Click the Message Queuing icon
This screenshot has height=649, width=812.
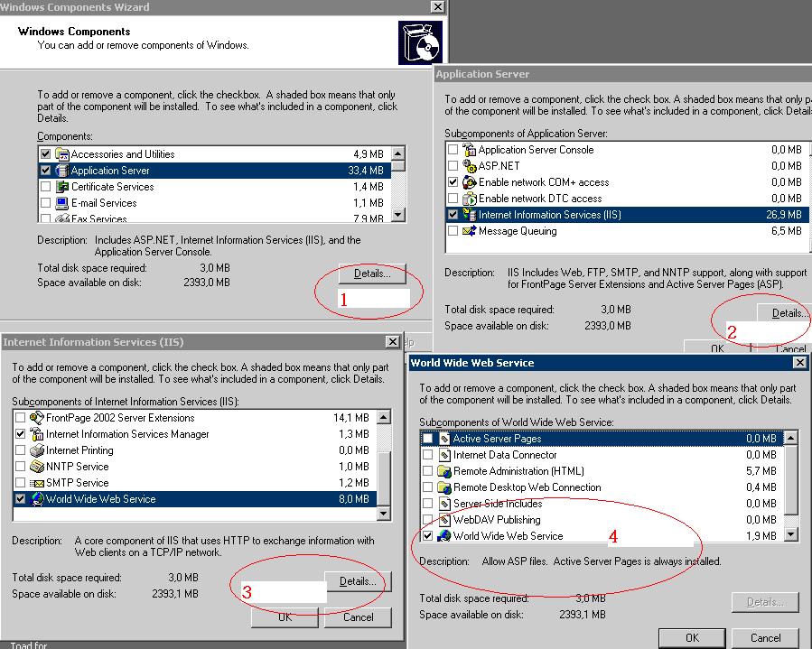tap(469, 231)
